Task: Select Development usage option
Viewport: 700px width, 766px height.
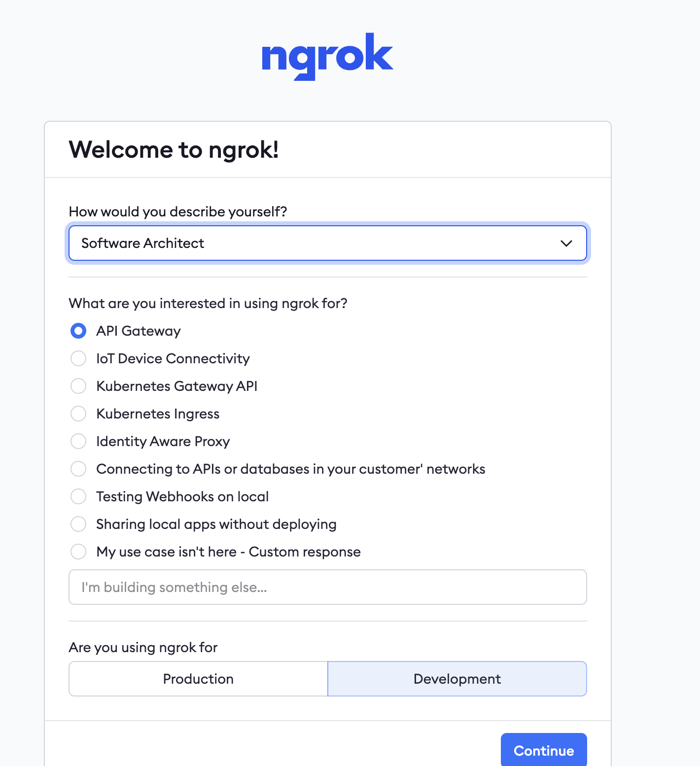Action: [x=457, y=679]
